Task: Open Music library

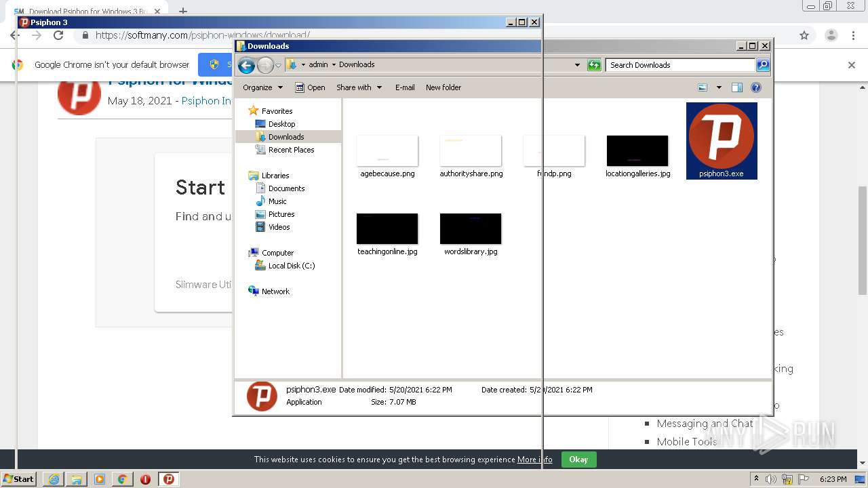Action: (277, 201)
